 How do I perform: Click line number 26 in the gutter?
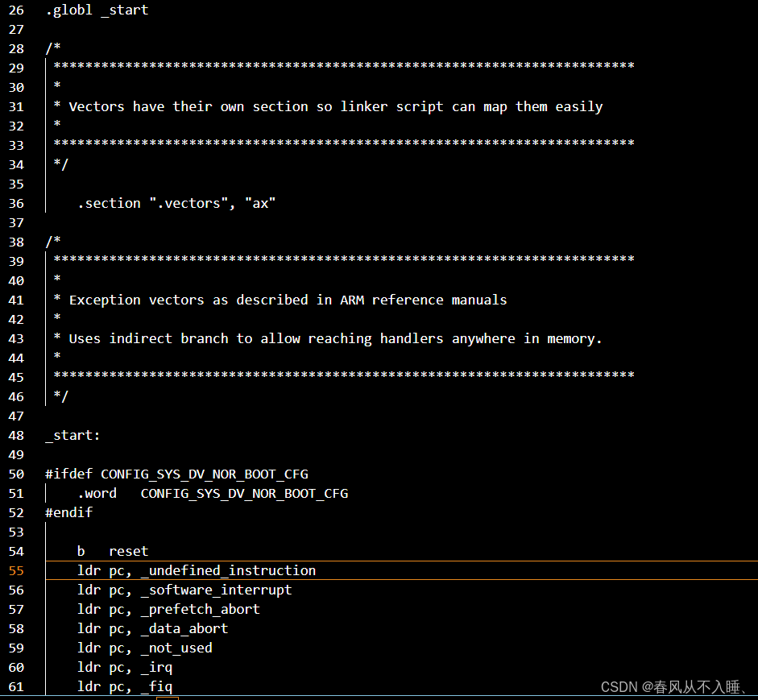pos(16,10)
